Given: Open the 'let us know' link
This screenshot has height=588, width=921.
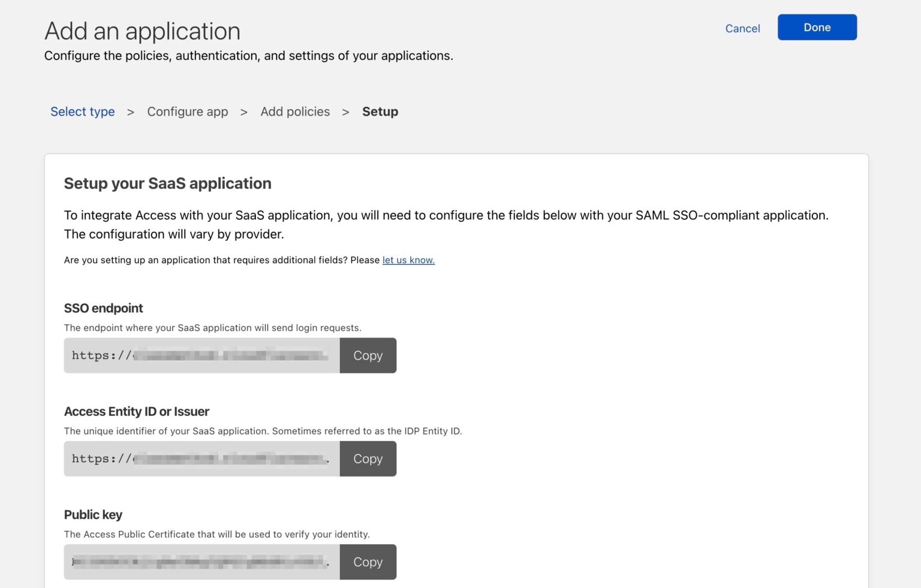Looking at the screenshot, I should 408,260.
